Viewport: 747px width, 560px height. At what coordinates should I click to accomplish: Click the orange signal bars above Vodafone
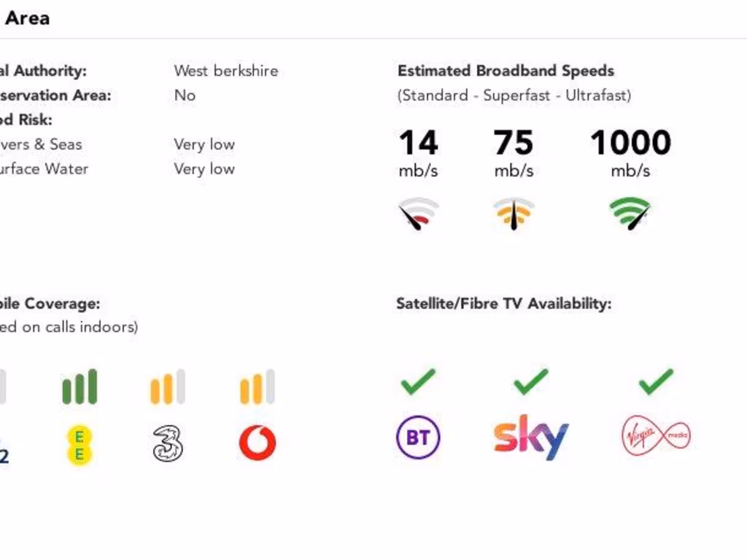pyautogui.click(x=258, y=387)
